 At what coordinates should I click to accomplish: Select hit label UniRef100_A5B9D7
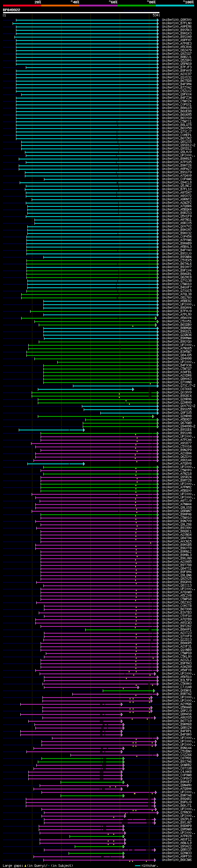177,419
